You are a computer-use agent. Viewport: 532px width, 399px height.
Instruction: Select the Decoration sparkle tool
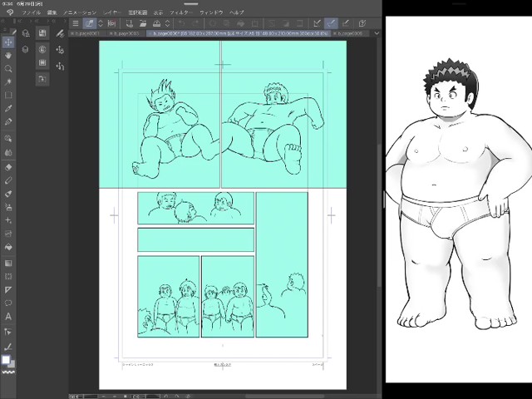click(x=8, y=220)
